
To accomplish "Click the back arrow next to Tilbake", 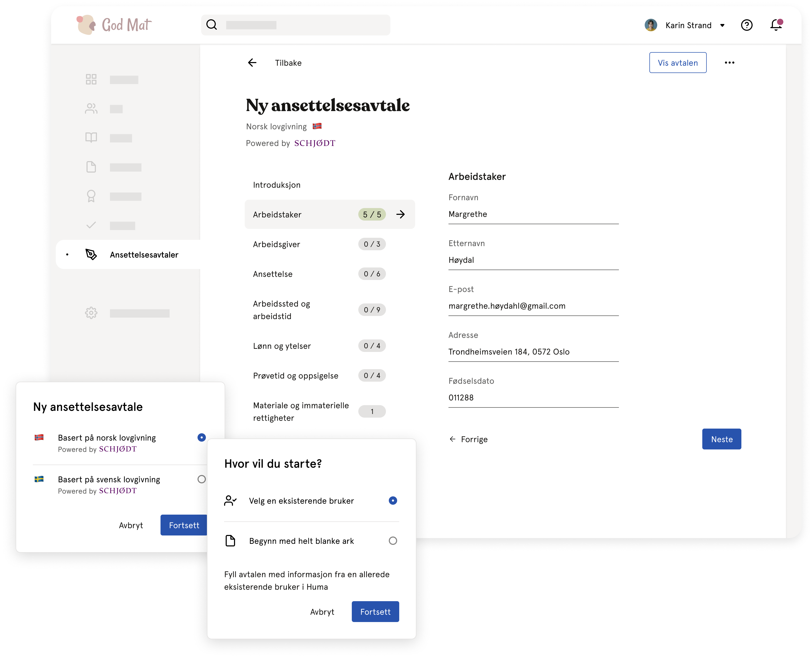I will tap(252, 63).
